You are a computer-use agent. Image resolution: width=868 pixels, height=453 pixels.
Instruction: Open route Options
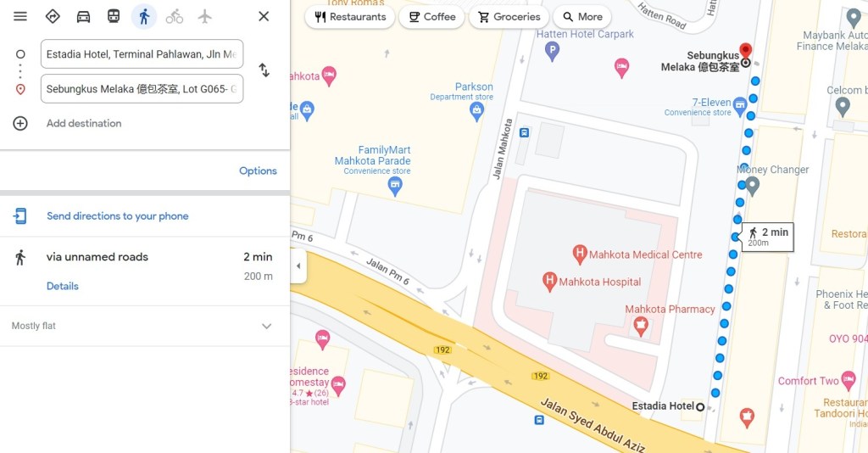click(258, 171)
